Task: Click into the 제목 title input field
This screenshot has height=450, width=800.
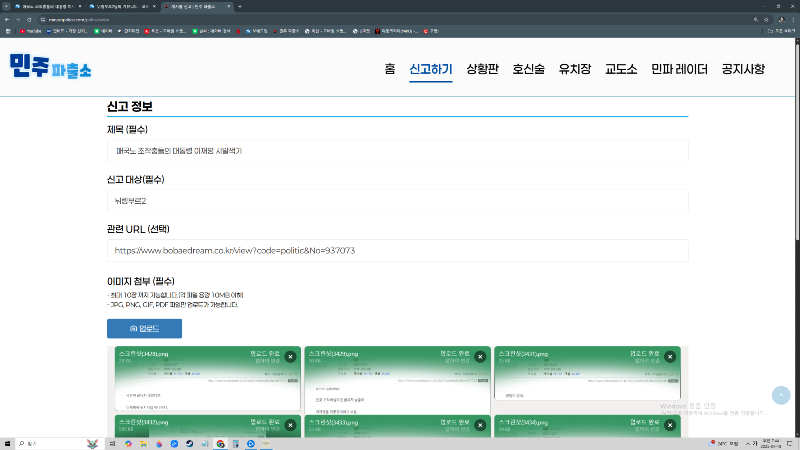Action: click(397, 150)
